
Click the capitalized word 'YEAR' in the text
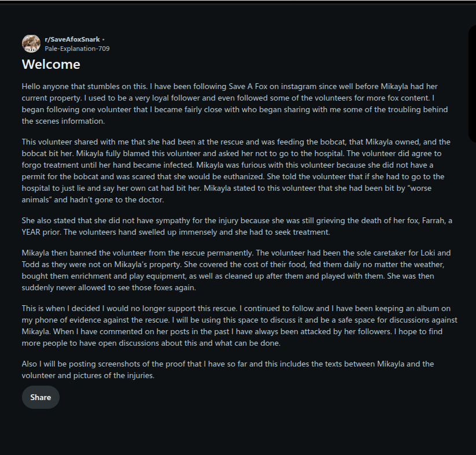tap(31, 232)
